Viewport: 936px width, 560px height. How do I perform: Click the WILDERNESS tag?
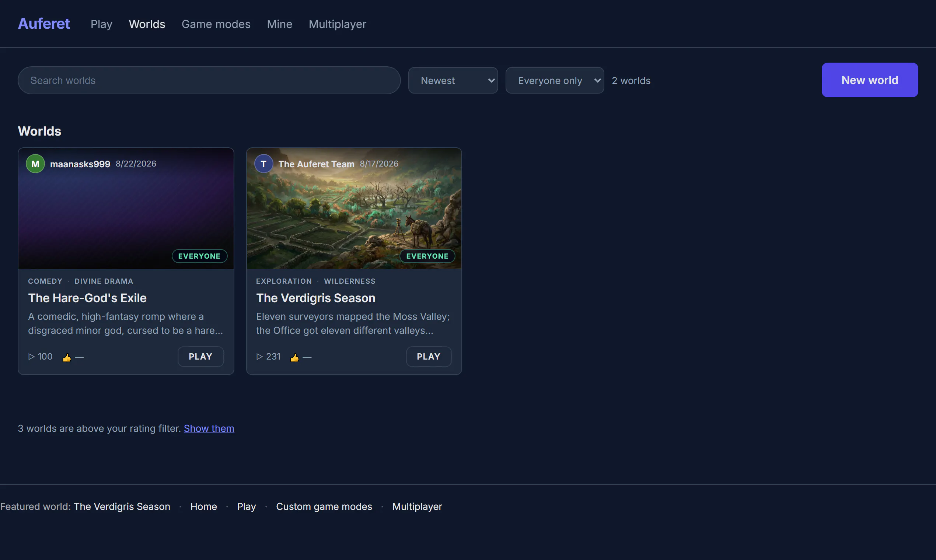click(350, 281)
